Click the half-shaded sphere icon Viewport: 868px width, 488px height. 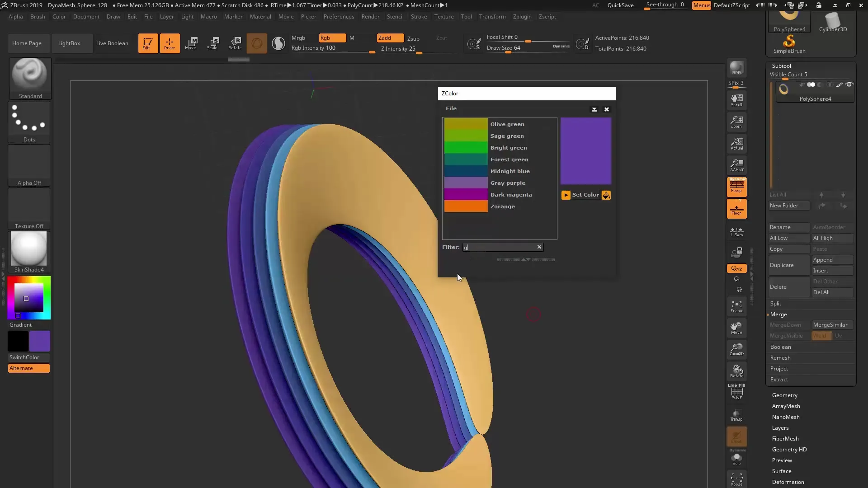[278, 43]
